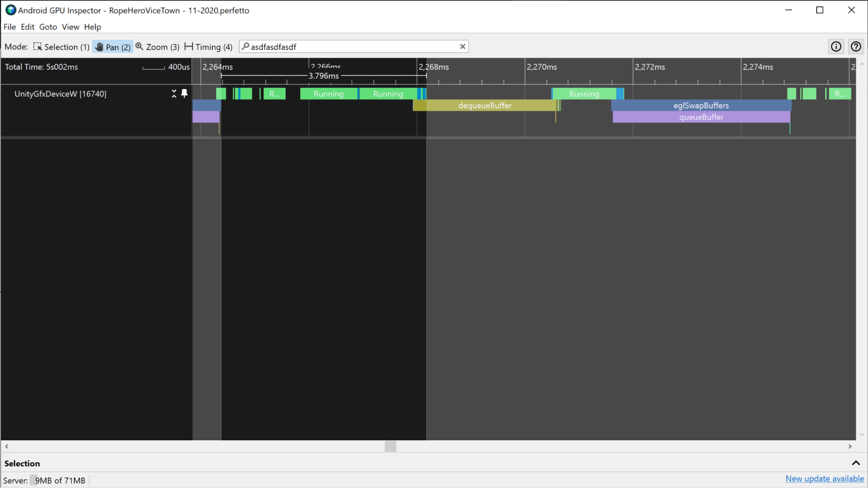This screenshot has width=868, height=488.
Task: Pin the UnityGfxDeviceW thread row
Action: point(184,94)
